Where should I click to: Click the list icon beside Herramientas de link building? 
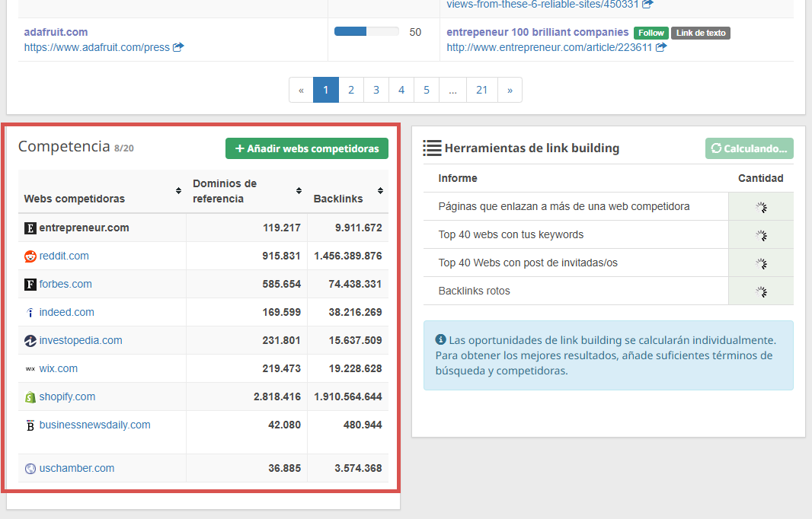pyautogui.click(x=432, y=148)
